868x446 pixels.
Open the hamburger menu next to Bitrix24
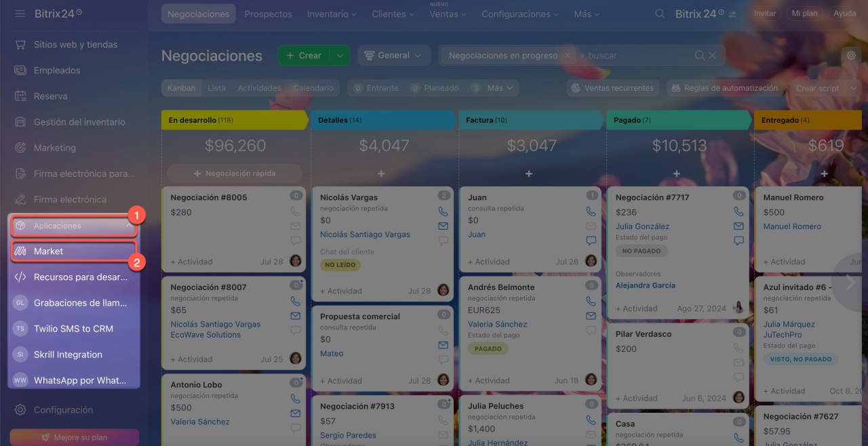point(20,13)
